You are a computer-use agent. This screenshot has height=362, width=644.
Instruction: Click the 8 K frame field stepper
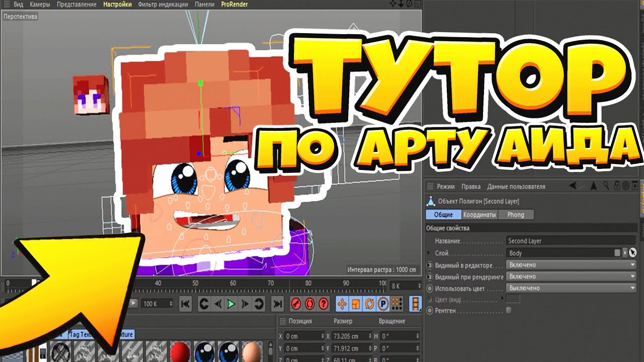[x=419, y=285]
